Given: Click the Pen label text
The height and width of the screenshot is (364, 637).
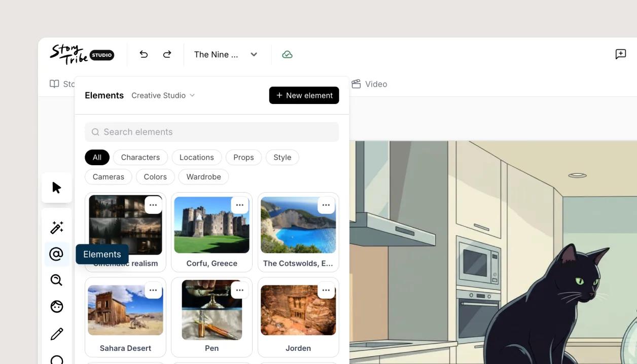Looking at the screenshot, I should (x=211, y=348).
